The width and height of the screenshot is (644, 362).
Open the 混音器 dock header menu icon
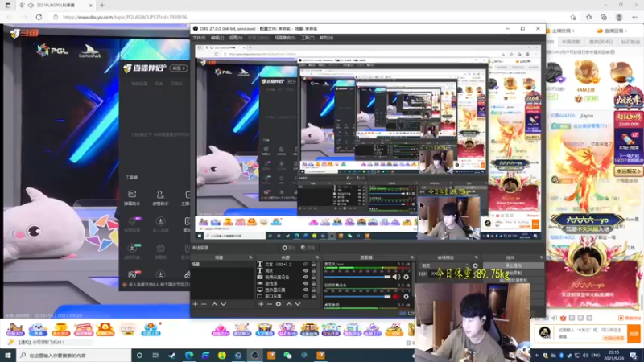pos(412,257)
